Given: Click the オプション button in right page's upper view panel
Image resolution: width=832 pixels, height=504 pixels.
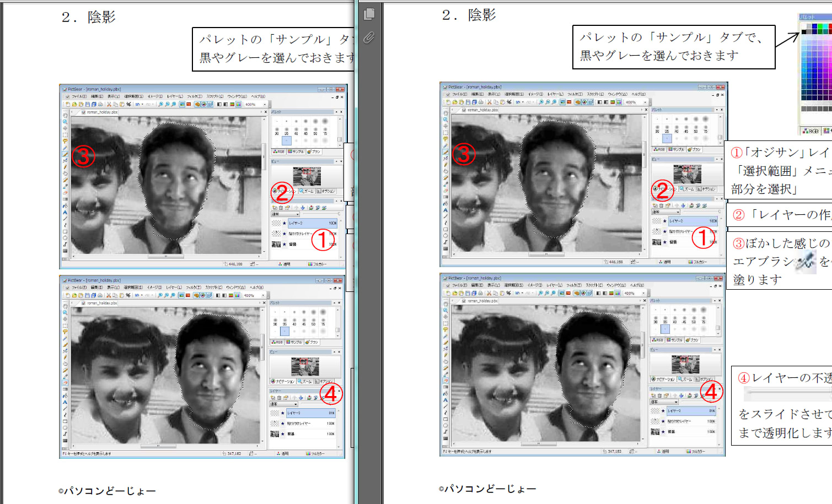Looking at the screenshot, I should pos(707,189).
